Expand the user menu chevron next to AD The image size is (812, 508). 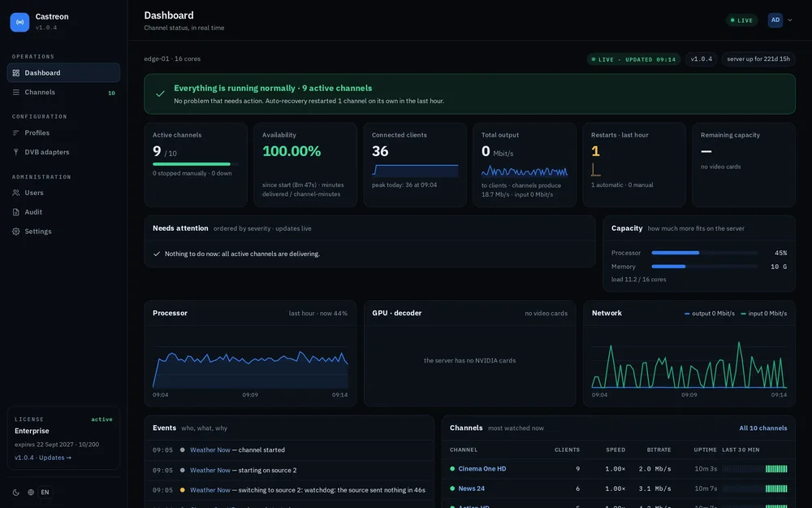790,20
